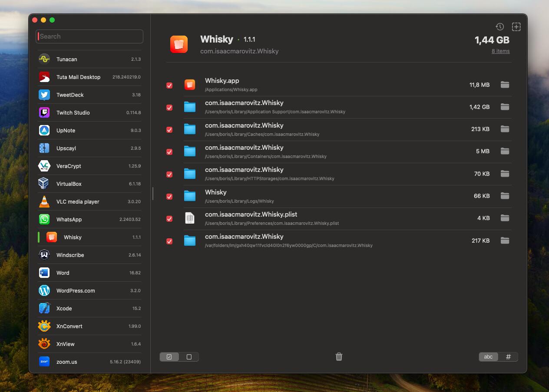The height and width of the screenshot is (392, 549).
Task: Click the Whisky.app file name
Action: pos(222,81)
